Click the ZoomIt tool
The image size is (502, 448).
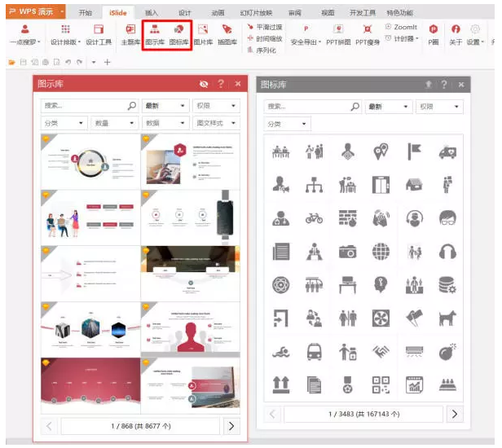point(401,27)
